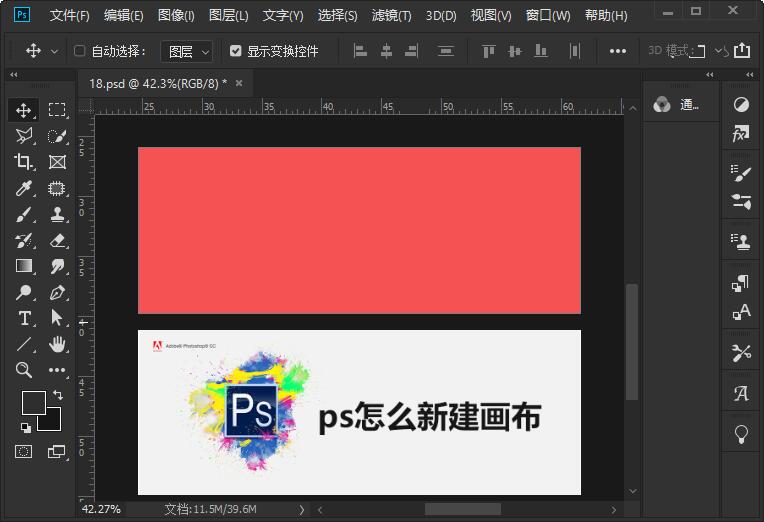Select the Zoom tool
This screenshot has width=764, height=522.
point(24,370)
